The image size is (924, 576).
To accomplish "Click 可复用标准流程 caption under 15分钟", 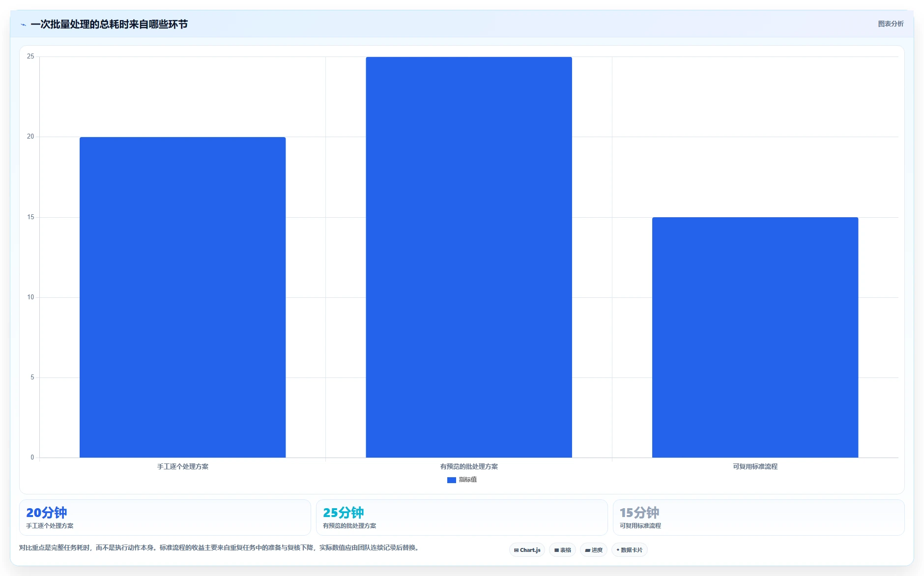I will pos(640,526).
